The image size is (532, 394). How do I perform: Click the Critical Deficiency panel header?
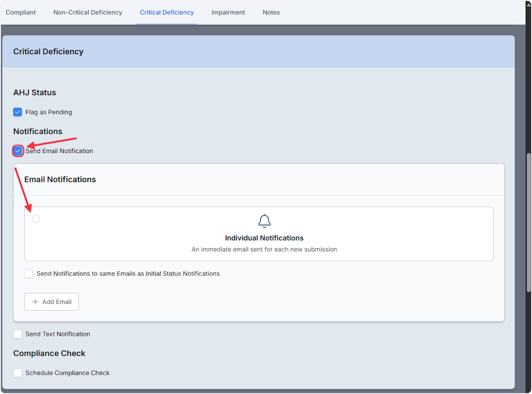(258, 51)
